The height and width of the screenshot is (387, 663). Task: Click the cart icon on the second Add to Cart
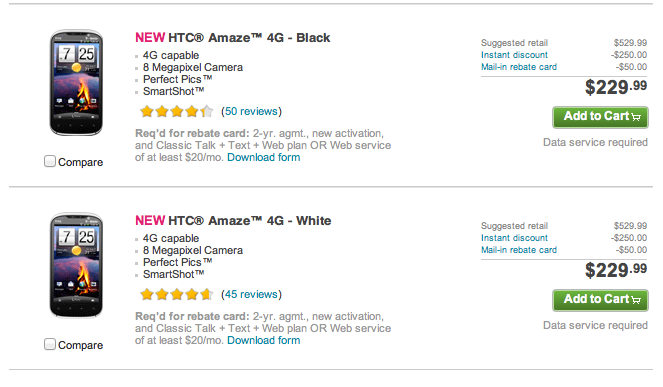tap(636, 300)
